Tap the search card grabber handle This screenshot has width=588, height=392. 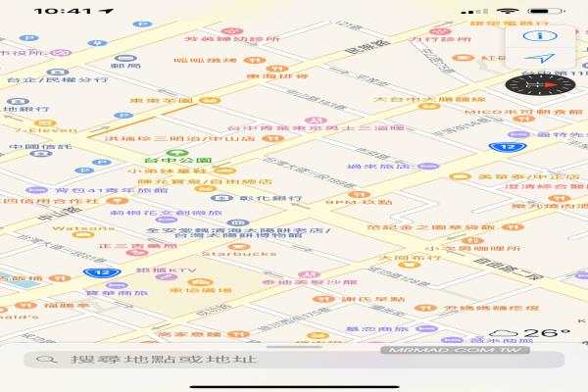(x=294, y=346)
